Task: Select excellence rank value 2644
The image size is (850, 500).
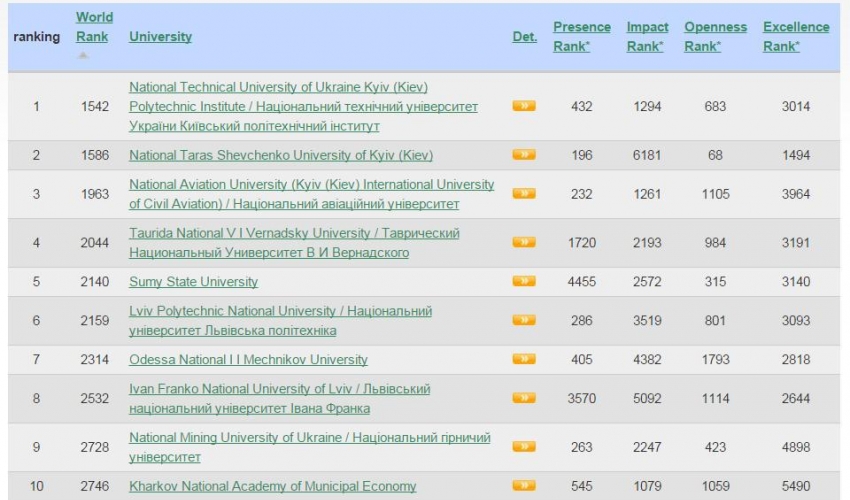Action: pyautogui.click(x=796, y=399)
